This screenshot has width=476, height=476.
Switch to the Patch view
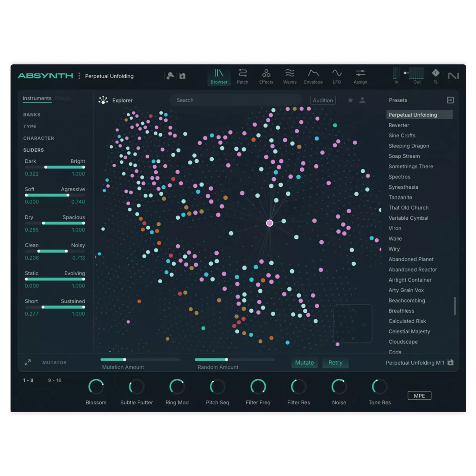coord(243,76)
